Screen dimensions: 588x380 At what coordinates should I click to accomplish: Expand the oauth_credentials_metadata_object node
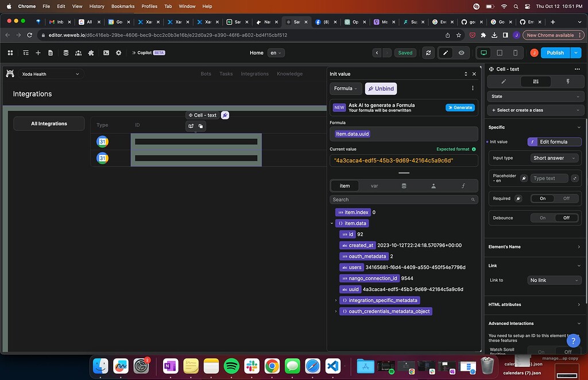[336, 311]
